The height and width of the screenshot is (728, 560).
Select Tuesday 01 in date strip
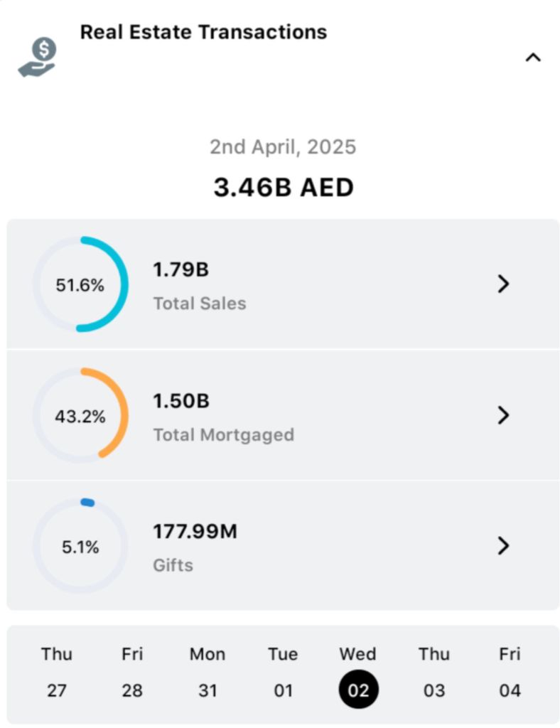283,673
